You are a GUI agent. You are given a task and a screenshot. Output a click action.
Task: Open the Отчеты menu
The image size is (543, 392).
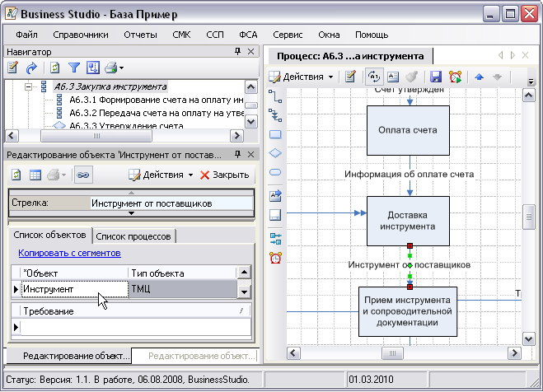[x=140, y=35]
